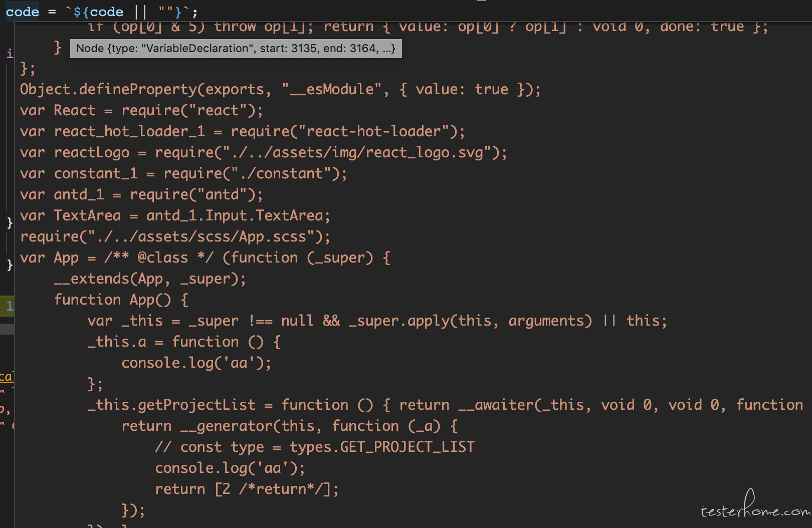Click the reactLogo variable name

pyautogui.click(x=92, y=152)
